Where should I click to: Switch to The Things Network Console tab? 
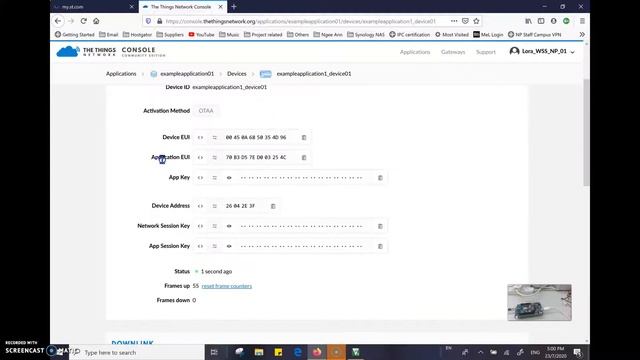point(181,7)
